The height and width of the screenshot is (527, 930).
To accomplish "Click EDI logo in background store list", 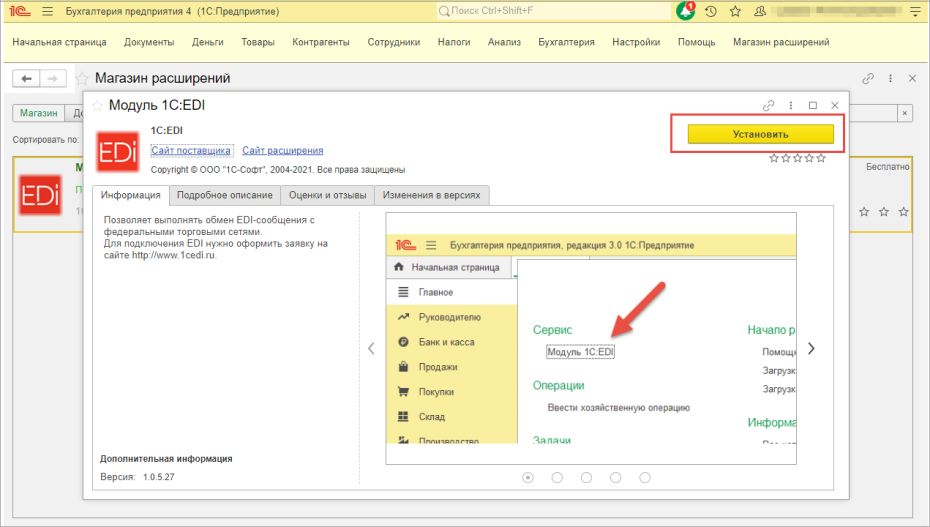I will tap(40, 195).
